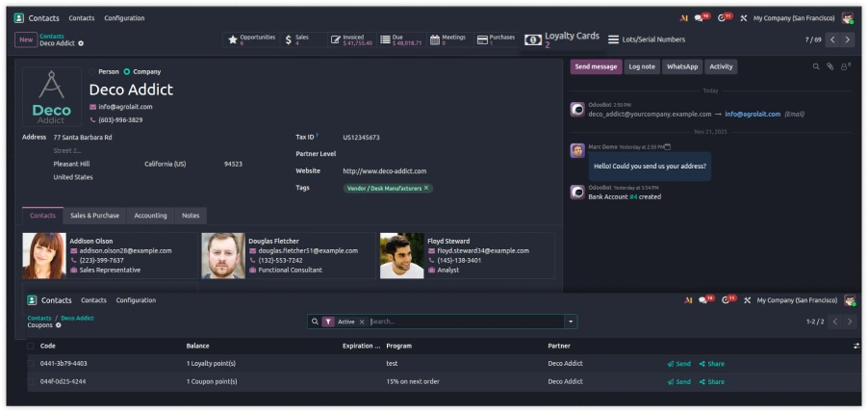
Task: Tick checkbox for coupon 0441-3b79-4403
Action: (x=31, y=364)
